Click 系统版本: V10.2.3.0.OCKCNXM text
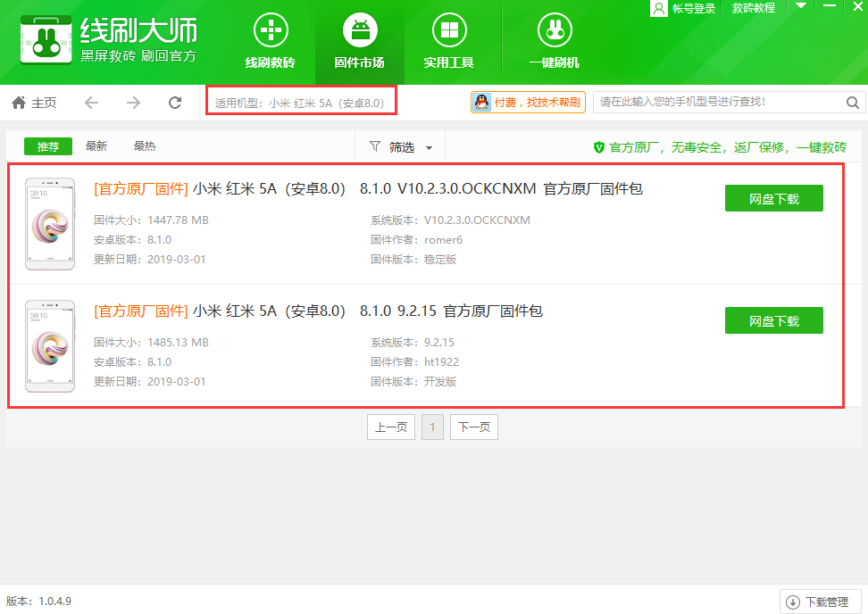 click(451, 220)
